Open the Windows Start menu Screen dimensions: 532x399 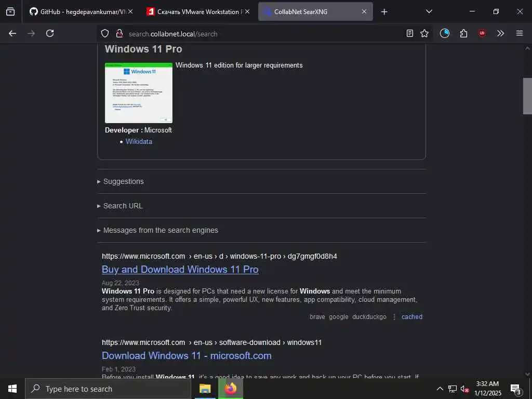point(12,389)
